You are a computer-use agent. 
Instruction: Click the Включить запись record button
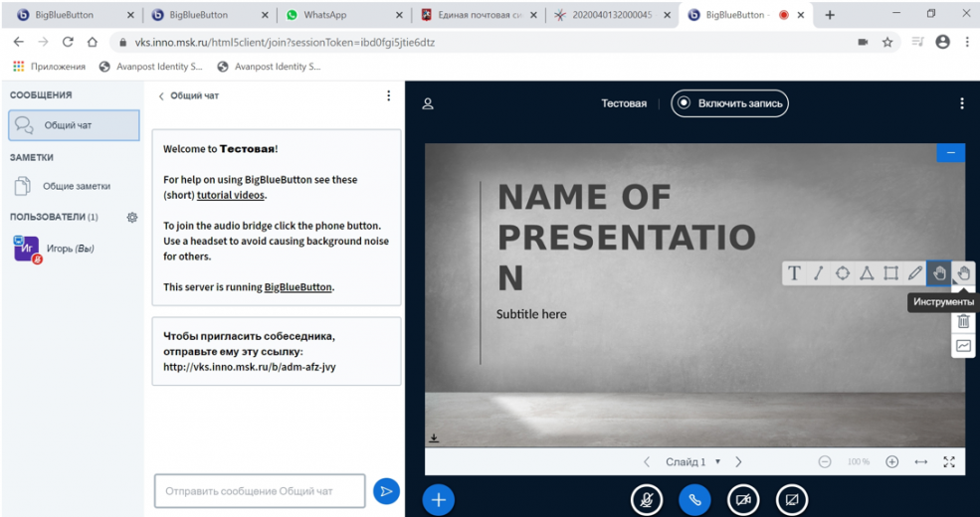click(x=729, y=103)
